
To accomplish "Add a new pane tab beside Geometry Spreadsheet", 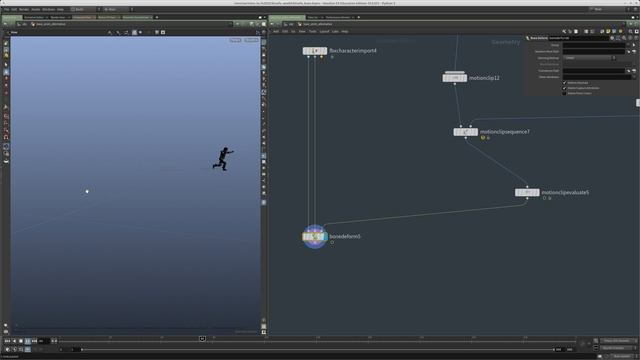I will (x=157, y=17).
